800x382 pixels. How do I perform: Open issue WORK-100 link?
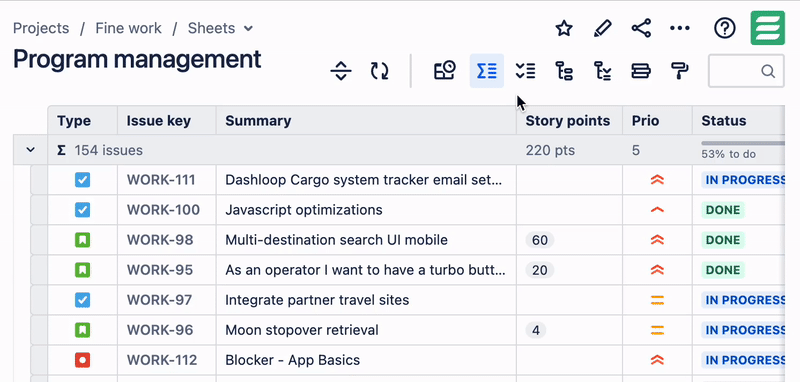point(163,210)
